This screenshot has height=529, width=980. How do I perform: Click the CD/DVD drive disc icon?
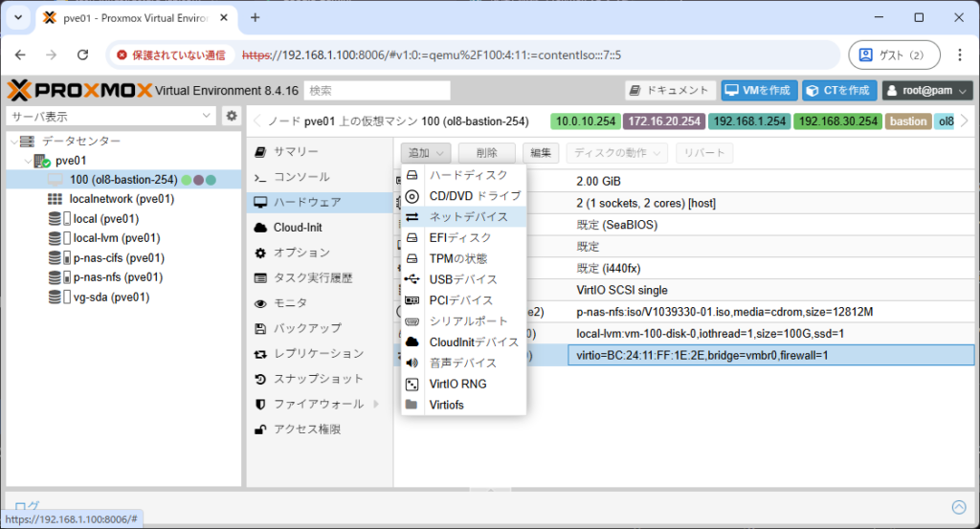[412, 196]
